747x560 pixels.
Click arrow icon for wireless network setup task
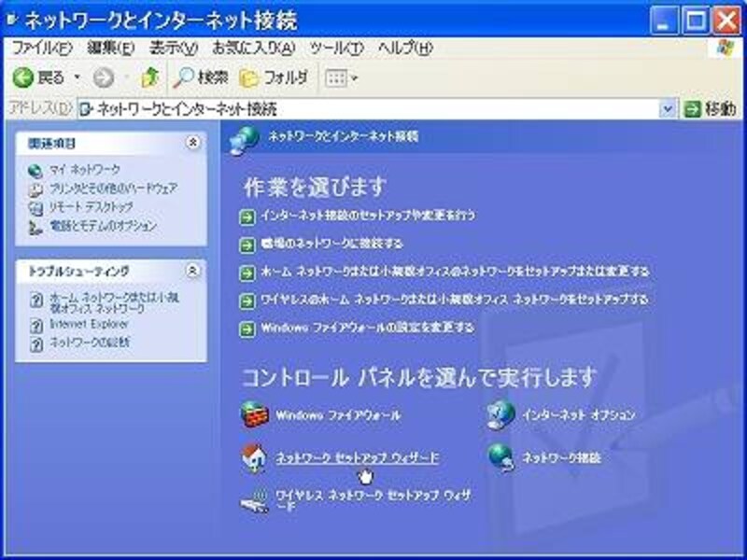tap(247, 301)
